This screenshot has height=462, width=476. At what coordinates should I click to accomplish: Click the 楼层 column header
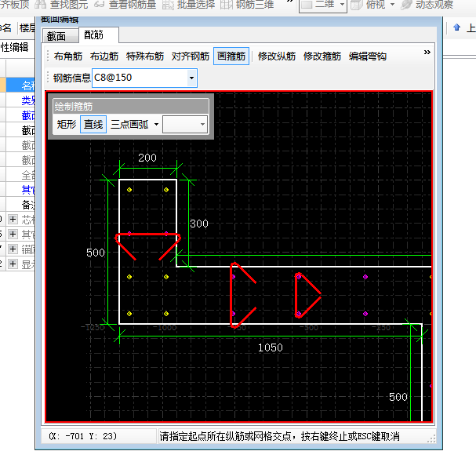tap(27, 28)
